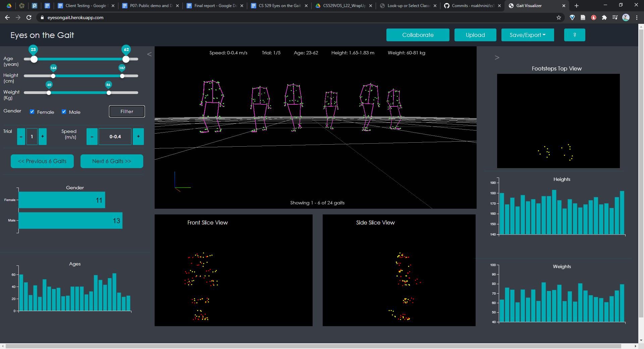Open the Collaborate feature

click(418, 35)
